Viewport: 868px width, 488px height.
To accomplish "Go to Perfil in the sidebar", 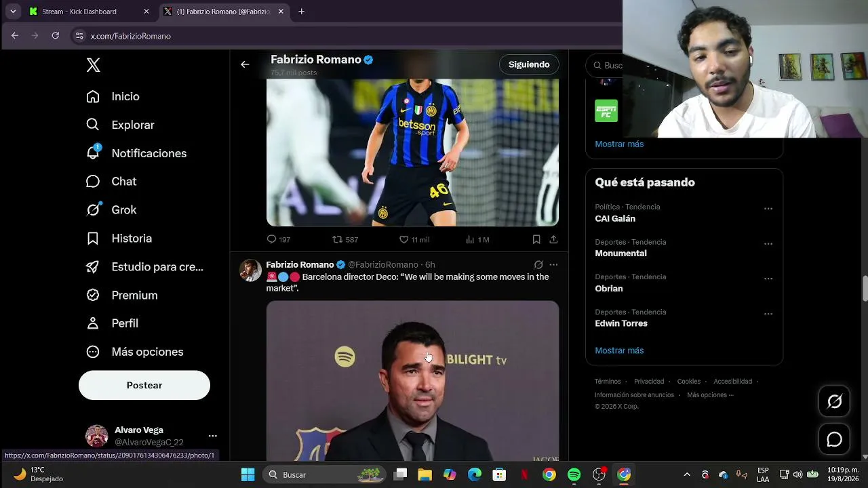I will [x=112, y=323].
